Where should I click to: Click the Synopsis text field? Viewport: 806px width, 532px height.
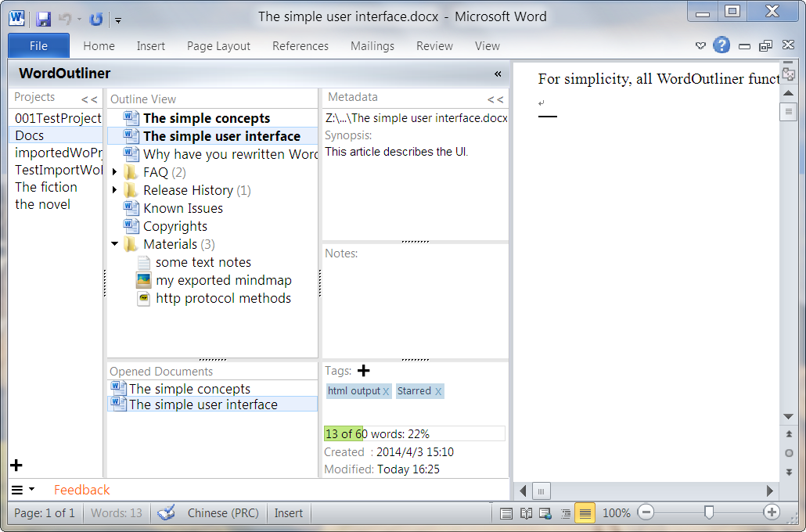(416, 191)
